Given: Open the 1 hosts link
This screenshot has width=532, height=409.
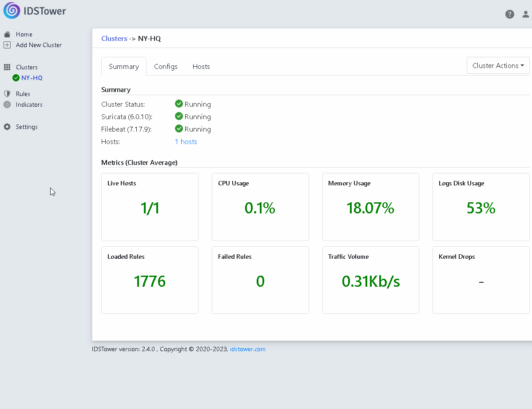Looking at the screenshot, I should pyautogui.click(x=186, y=142).
